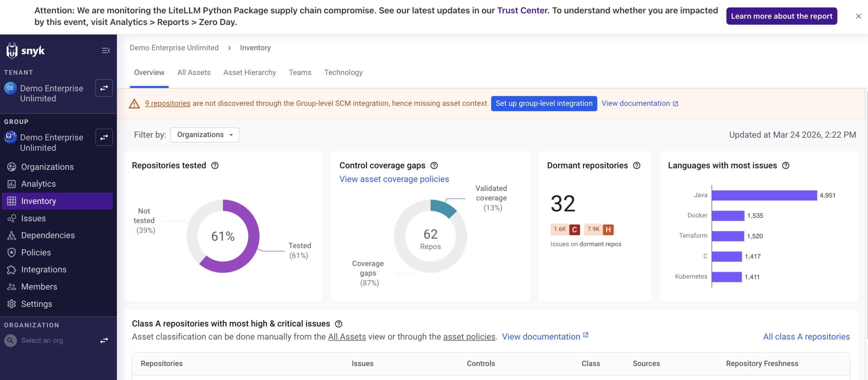Open group Settings
This screenshot has height=380, width=868.
(37, 304)
